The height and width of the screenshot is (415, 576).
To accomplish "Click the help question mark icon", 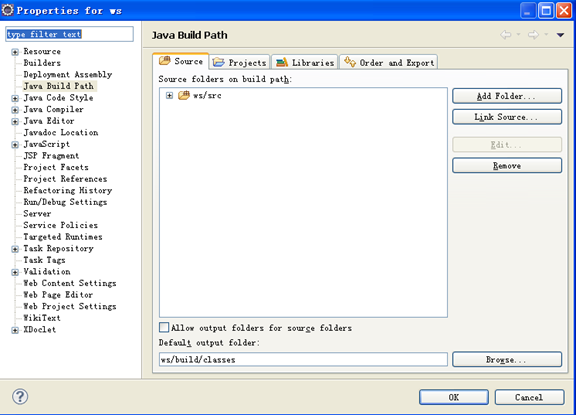I will pyautogui.click(x=20, y=397).
